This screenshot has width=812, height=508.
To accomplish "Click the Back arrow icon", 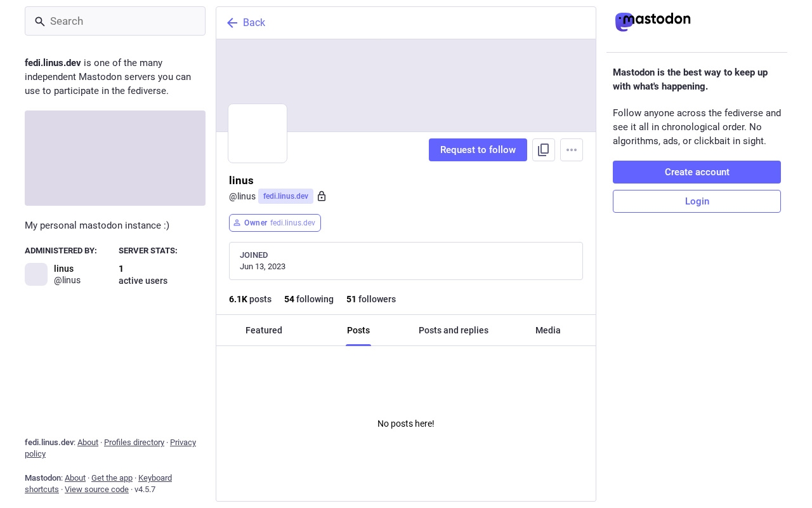I will 232,23.
